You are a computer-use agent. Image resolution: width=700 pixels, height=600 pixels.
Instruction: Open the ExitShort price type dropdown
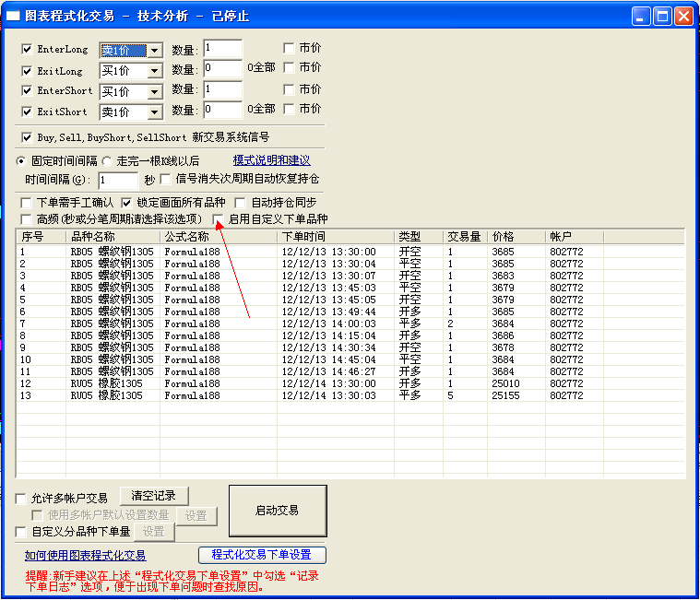tap(154, 112)
